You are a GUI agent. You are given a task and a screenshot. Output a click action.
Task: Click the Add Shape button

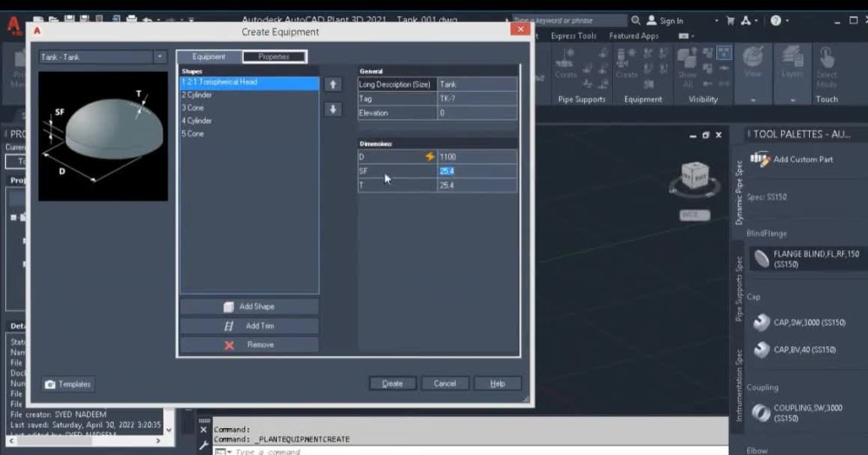click(x=249, y=307)
